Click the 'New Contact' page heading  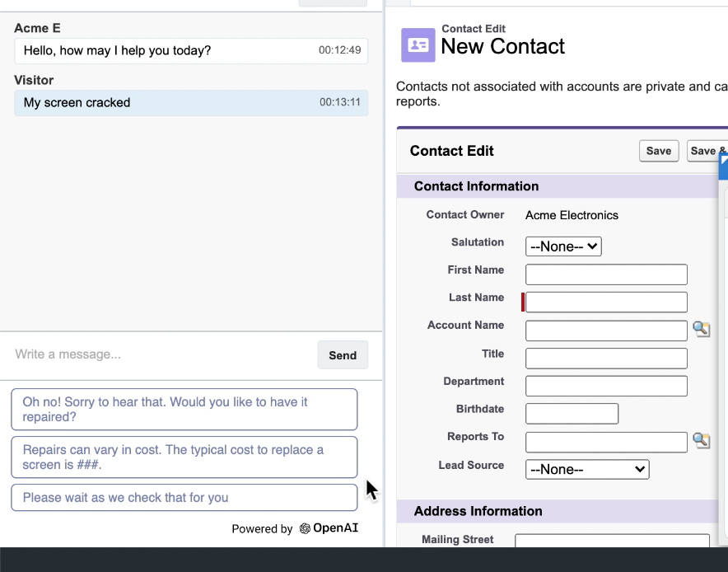503,46
